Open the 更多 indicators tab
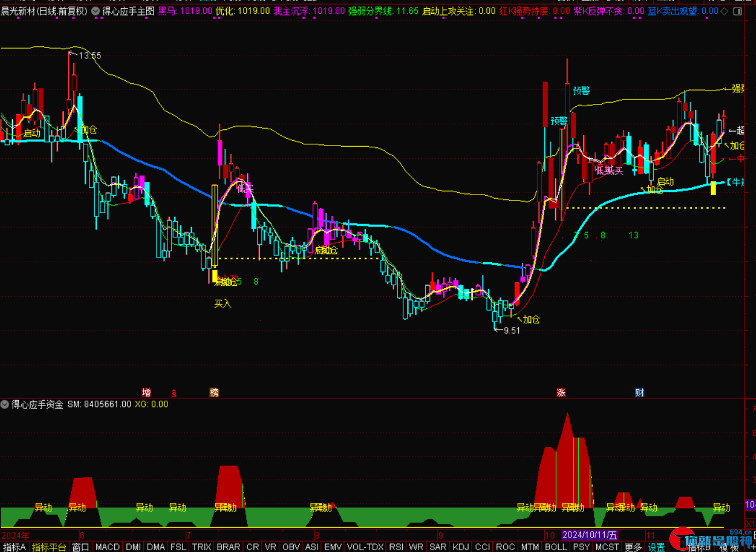Viewport: 756px width, 552px height. pos(633,547)
